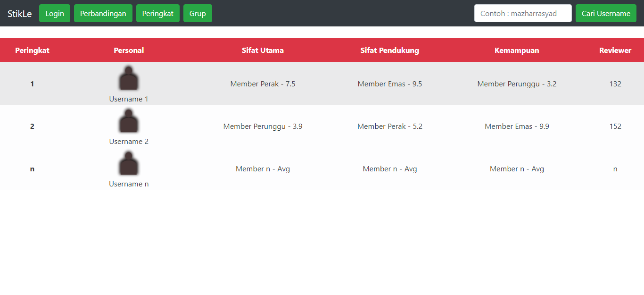
Task: Go to the Peringkat page
Action: coord(158,13)
